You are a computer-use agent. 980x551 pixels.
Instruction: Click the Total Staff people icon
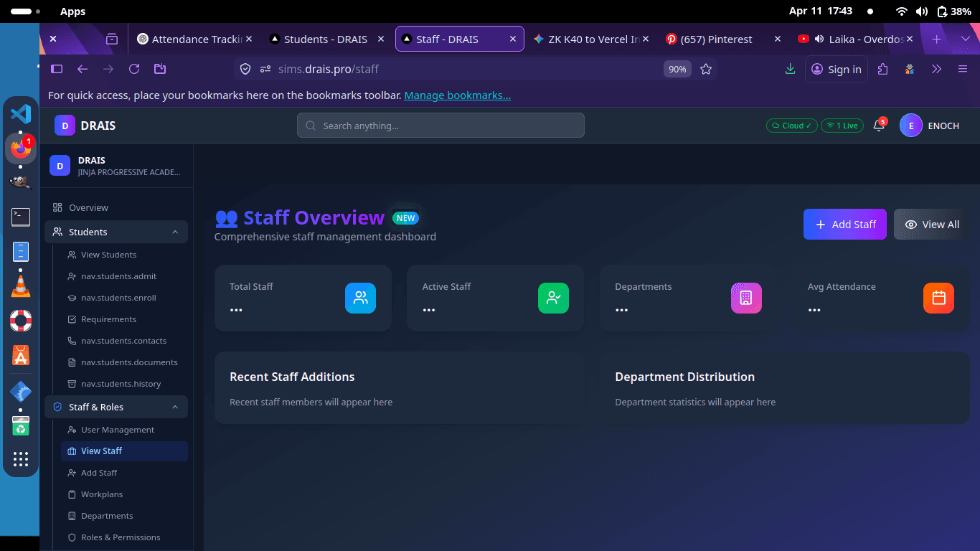360,298
